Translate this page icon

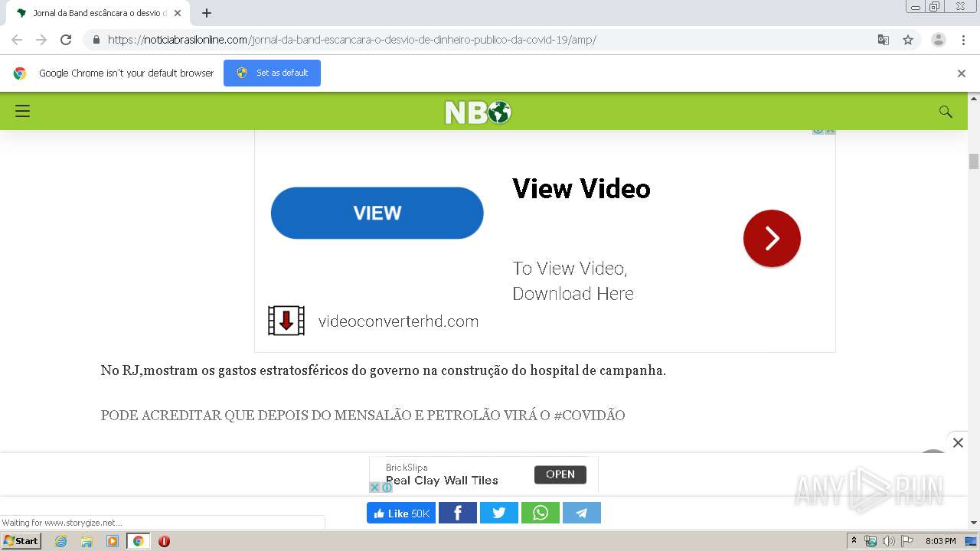(884, 40)
